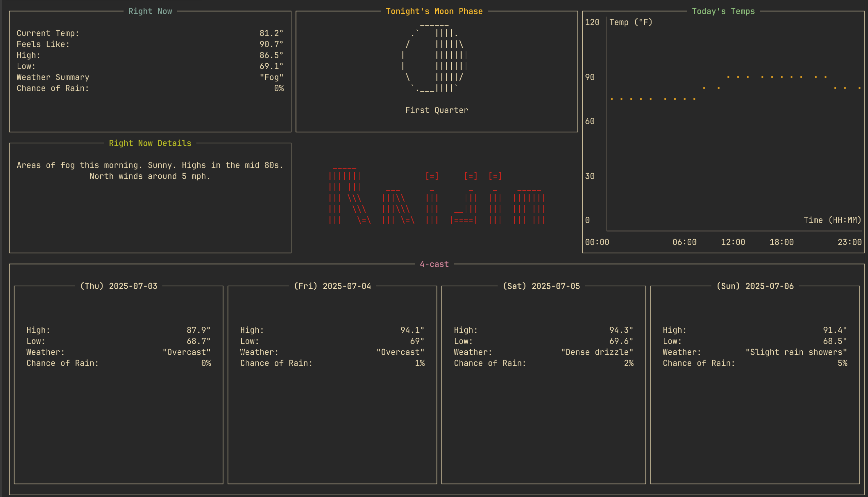Select the Sunday 2025-07-06 forecast header
This screenshot has width=868, height=497.
755,286
